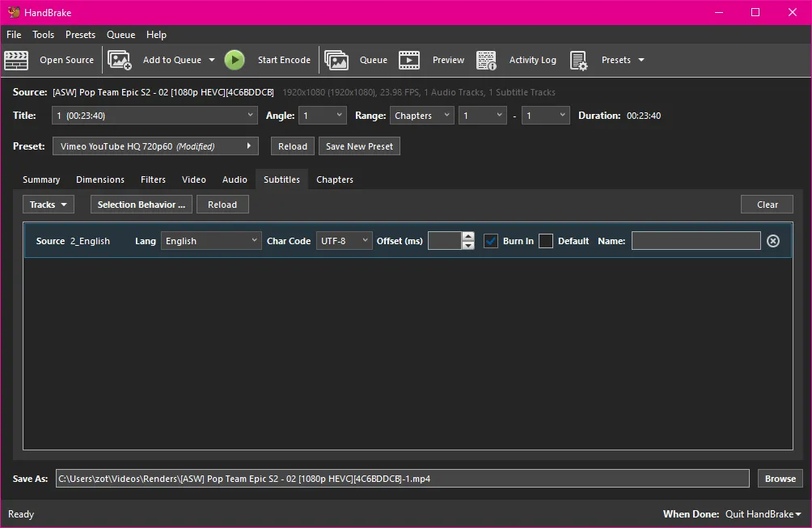Start encoding with the green play button
The width and height of the screenshot is (812, 528).
pos(235,60)
